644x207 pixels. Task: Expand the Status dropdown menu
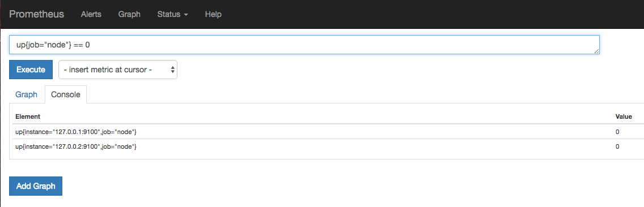tap(172, 14)
